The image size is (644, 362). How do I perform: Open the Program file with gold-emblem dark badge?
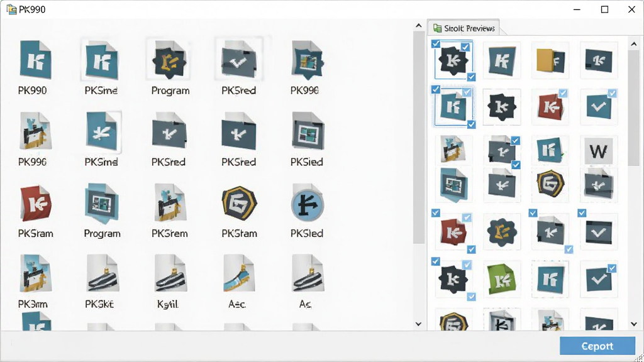[169, 60]
